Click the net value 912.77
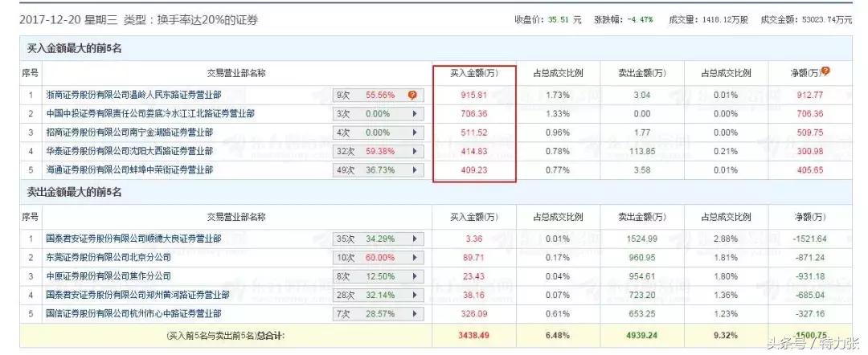This screenshot has width=868, height=355. tap(810, 95)
